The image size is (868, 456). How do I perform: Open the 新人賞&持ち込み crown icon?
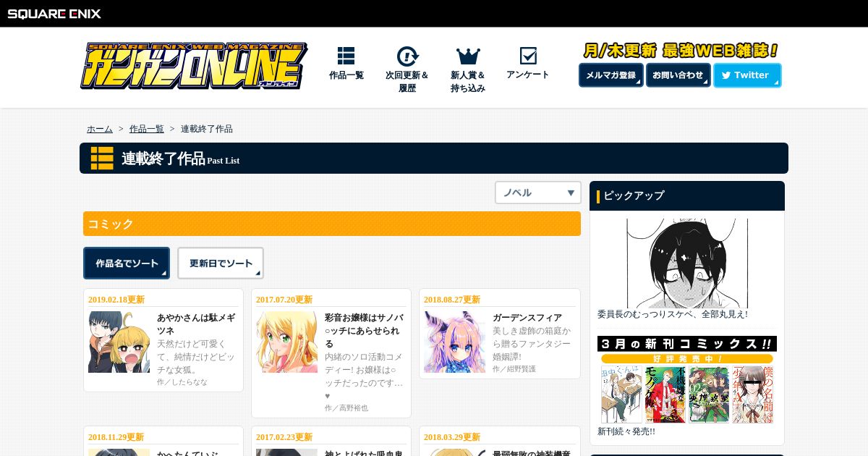click(468, 56)
